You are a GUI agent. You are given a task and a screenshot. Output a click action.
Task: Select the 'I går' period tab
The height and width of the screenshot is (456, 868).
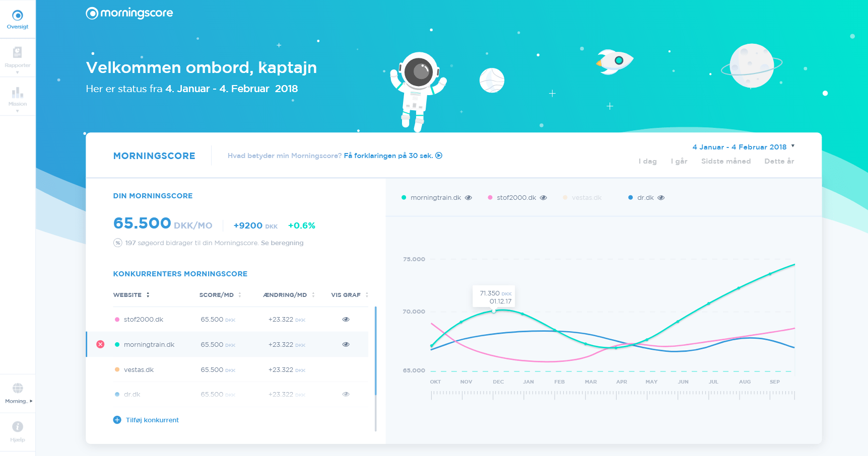679,161
